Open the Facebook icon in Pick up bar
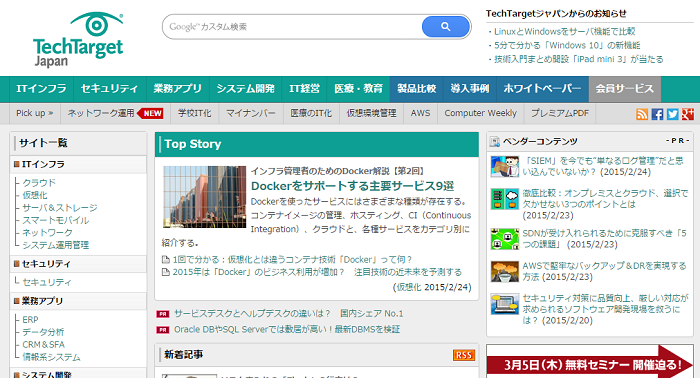 [657, 114]
